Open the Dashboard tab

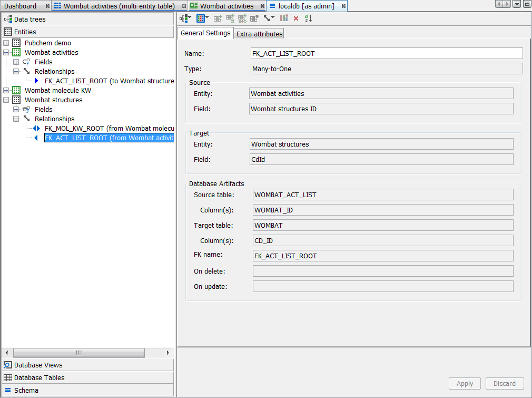(21, 6)
